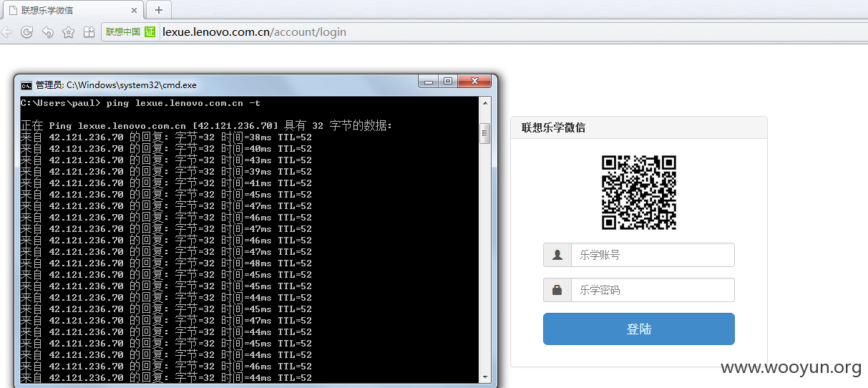The width and height of the screenshot is (868, 388).
Task: Click the reply line with 时间=39ms
Action: [x=166, y=172]
